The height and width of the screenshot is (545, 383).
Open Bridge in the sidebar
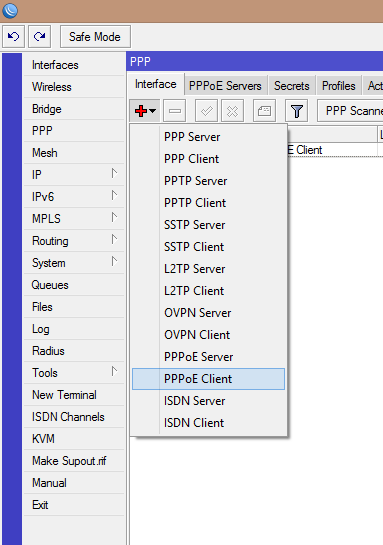(x=74, y=109)
